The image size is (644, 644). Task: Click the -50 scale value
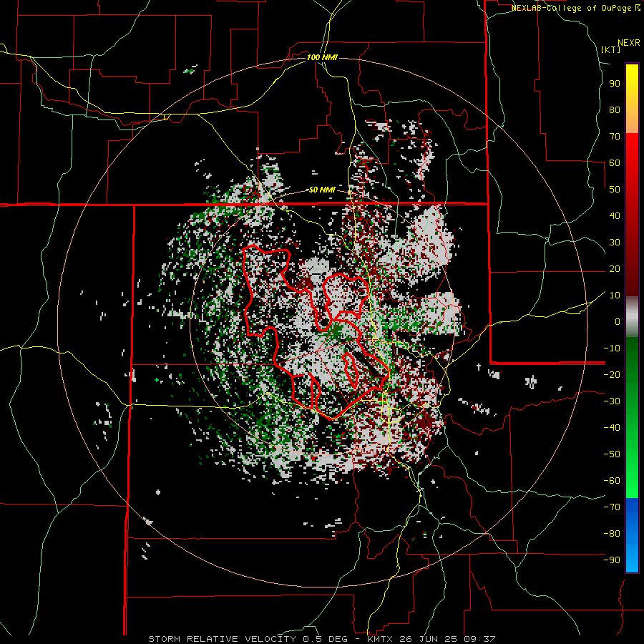pyautogui.click(x=612, y=454)
